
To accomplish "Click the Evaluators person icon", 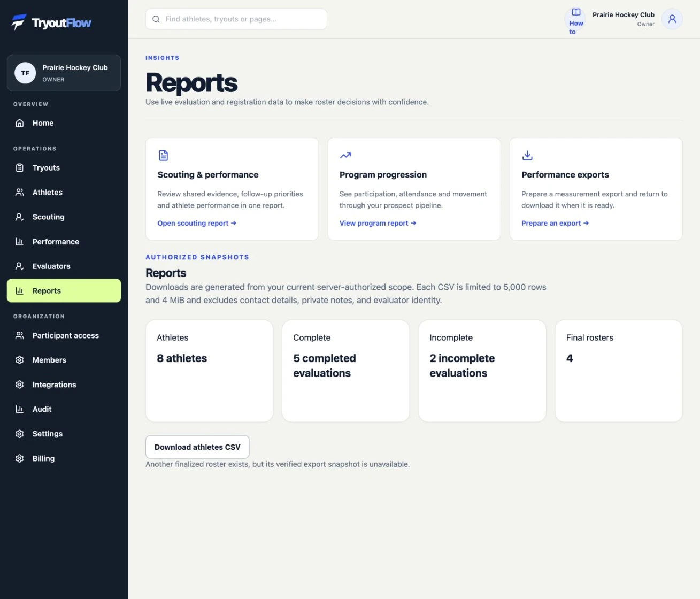I will [x=20, y=266].
